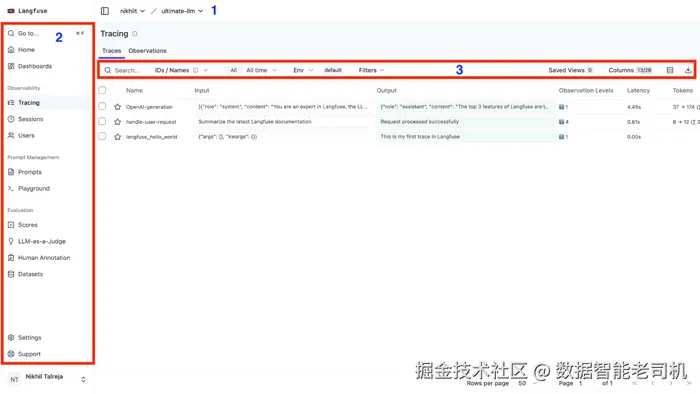Click the default environment tag
This screenshot has width=700, height=394.
[333, 71]
